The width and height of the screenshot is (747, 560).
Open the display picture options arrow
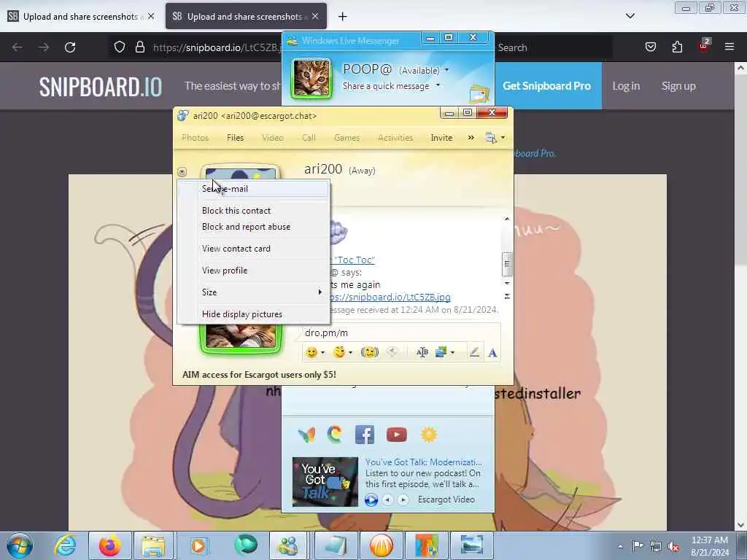point(182,172)
